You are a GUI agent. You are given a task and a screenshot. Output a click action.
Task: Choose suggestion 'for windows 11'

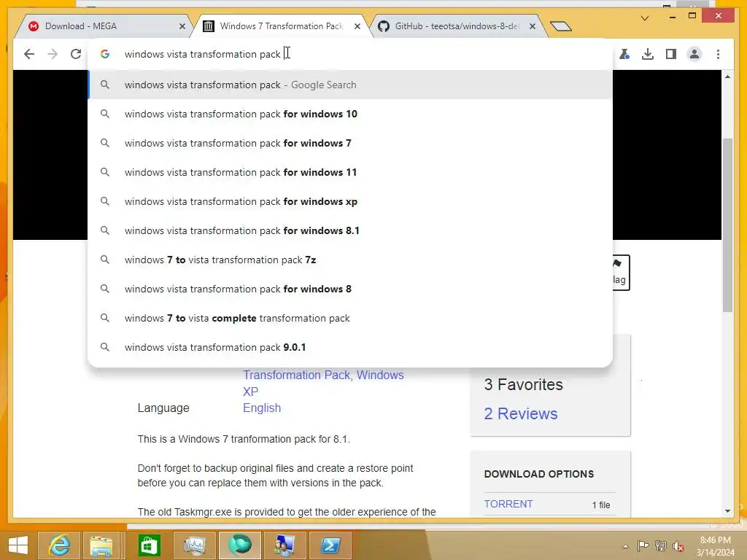pyautogui.click(x=350, y=172)
